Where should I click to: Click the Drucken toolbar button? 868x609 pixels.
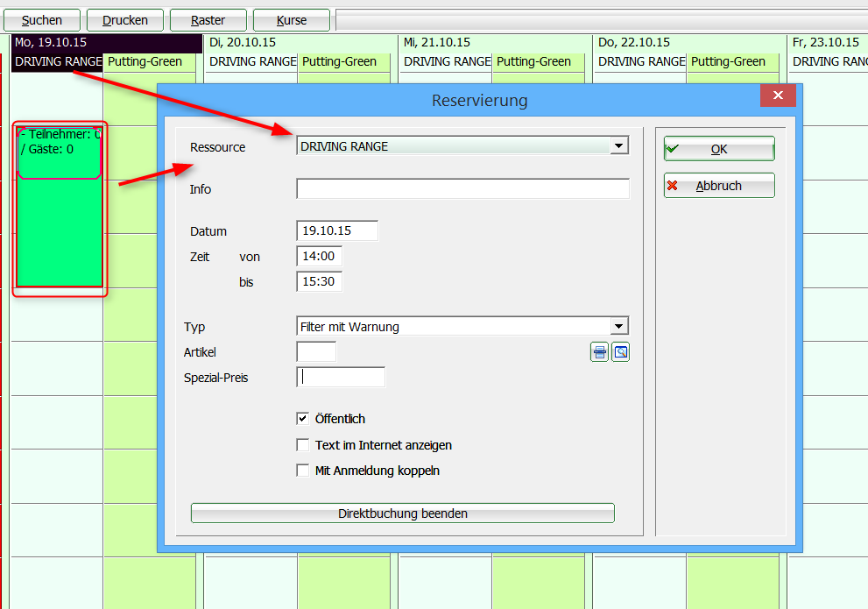(x=125, y=20)
